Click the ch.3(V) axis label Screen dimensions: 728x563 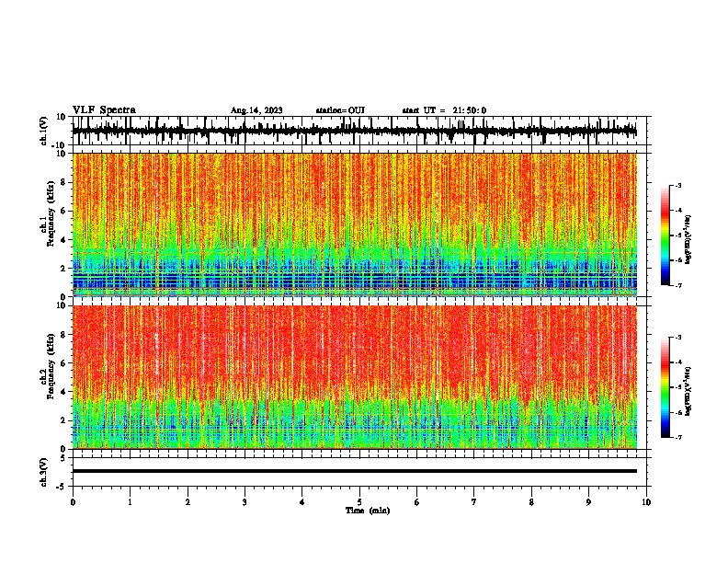coord(43,472)
